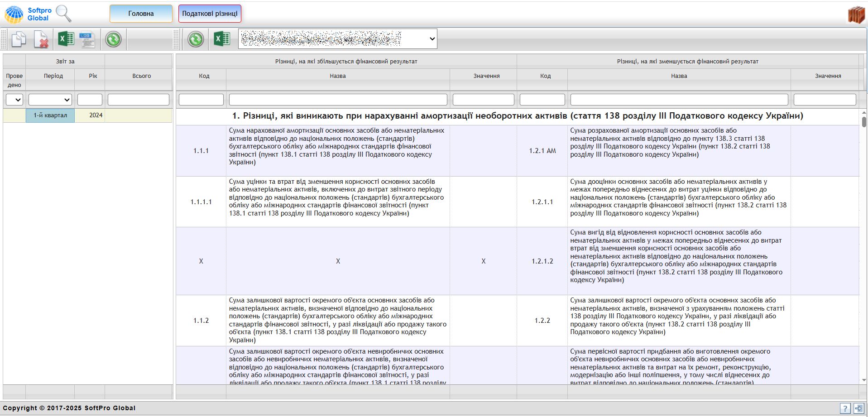The width and height of the screenshot is (868, 417).
Task: Click the question mark help icon
Action: [x=845, y=408]
